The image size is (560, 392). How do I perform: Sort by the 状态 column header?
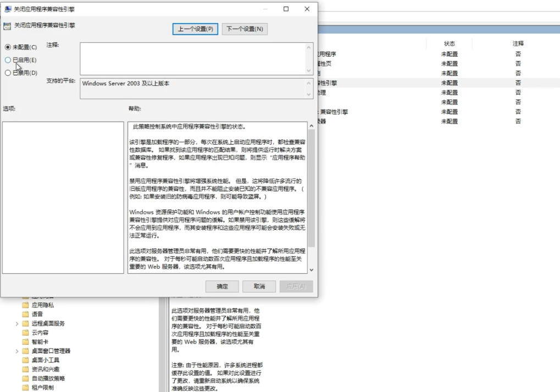click(449, 43)
